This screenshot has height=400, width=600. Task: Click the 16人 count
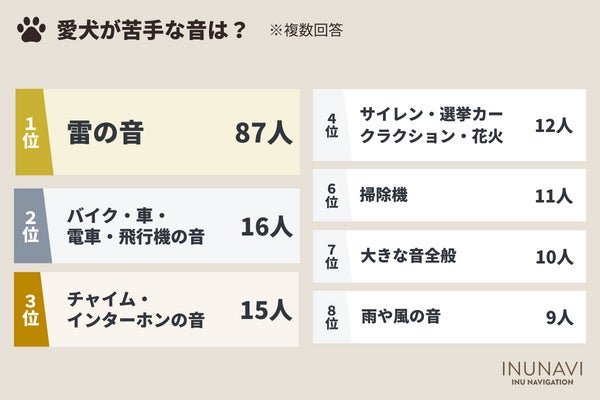coord(266,226)
